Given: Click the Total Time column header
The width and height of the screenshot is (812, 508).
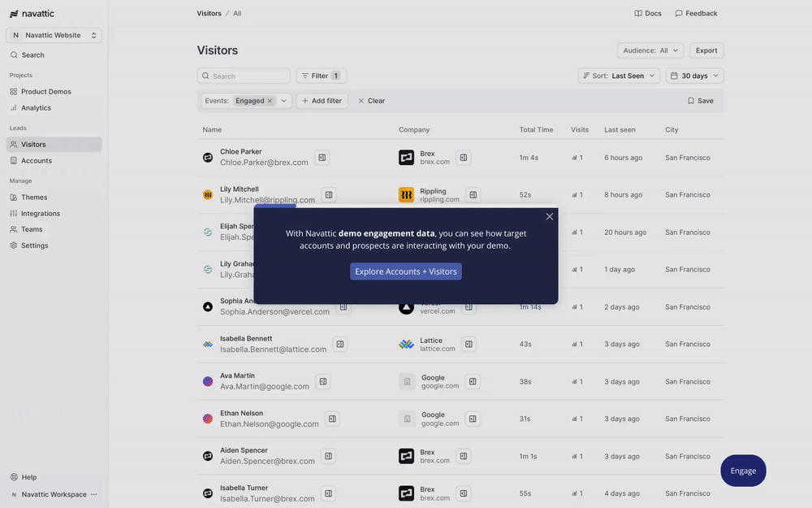Looking at the screenshot, I should 536,129.
